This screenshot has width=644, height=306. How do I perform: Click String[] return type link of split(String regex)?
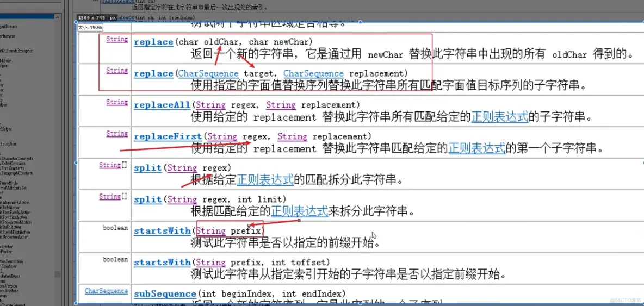tap(114, 165)
